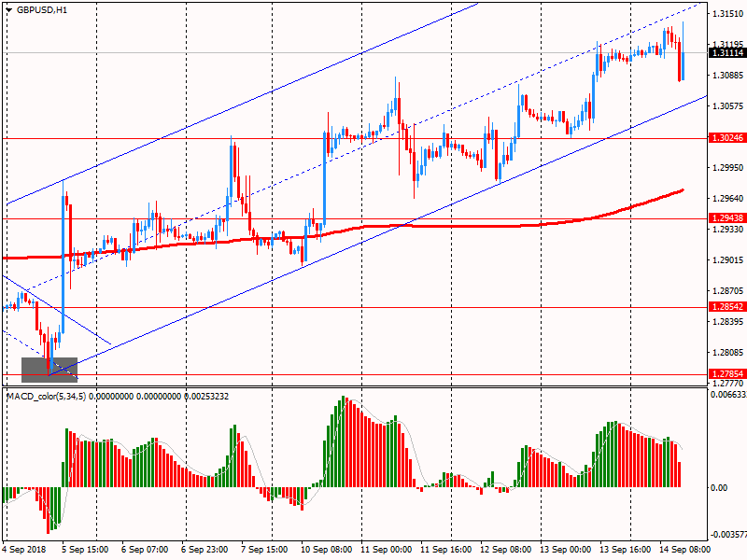
Task: Click the time axis label 11 Sep 00:00
Action: coord(386,550)
